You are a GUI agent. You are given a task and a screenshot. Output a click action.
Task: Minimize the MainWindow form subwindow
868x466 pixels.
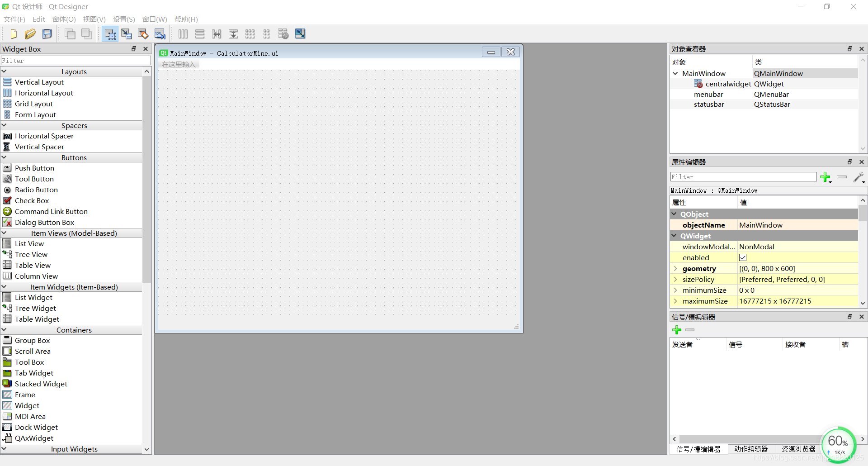point(491,52)
